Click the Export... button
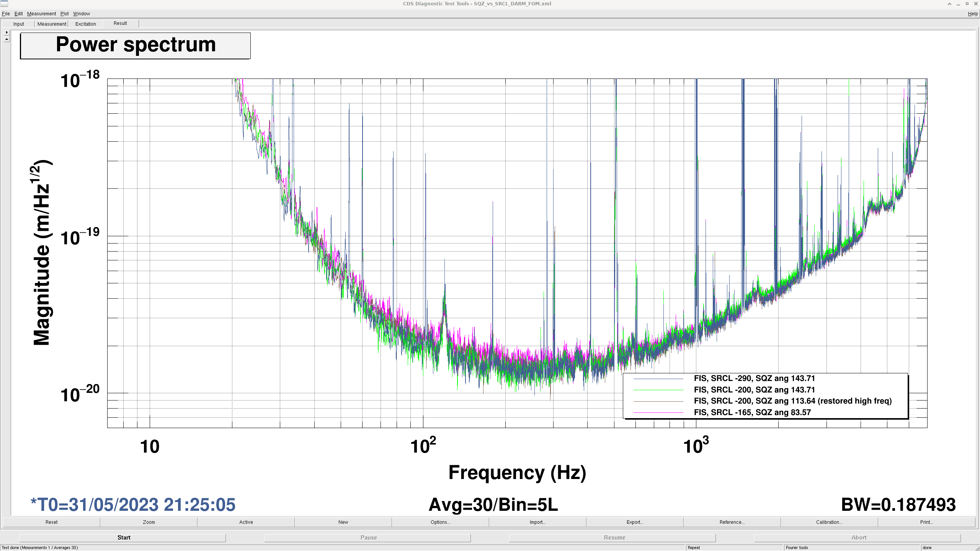The width and height of the screenshot is (980, 551). pos(634,522)
